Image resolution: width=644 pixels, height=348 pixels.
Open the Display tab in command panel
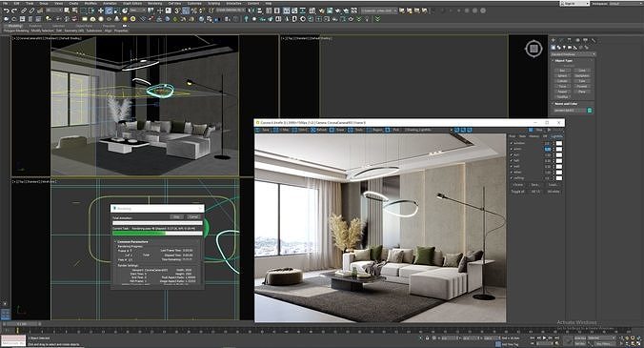(585, 40)
